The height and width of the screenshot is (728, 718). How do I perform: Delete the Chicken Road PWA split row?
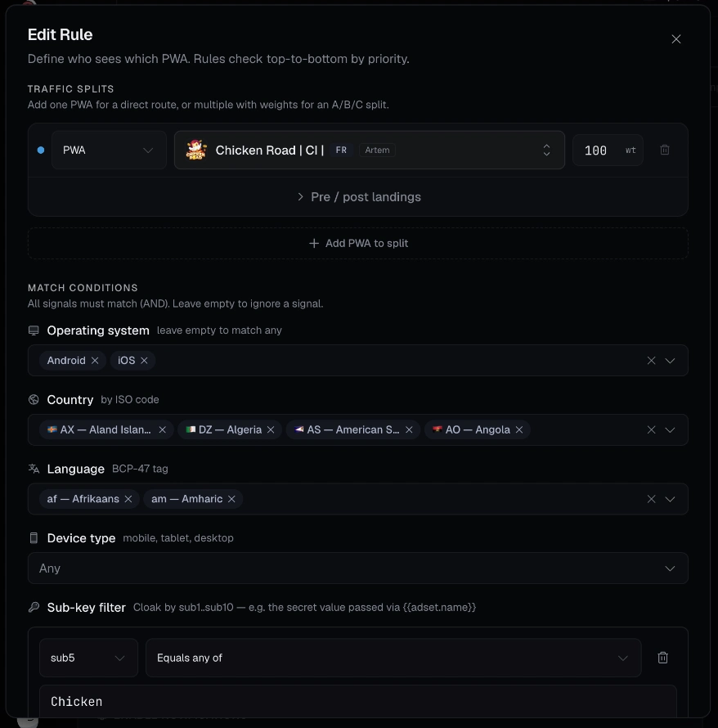click(x=665, y=150)
